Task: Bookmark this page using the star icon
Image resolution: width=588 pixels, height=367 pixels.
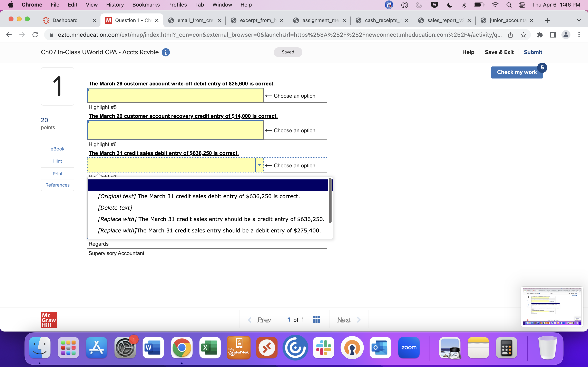Action: point(523,35)
